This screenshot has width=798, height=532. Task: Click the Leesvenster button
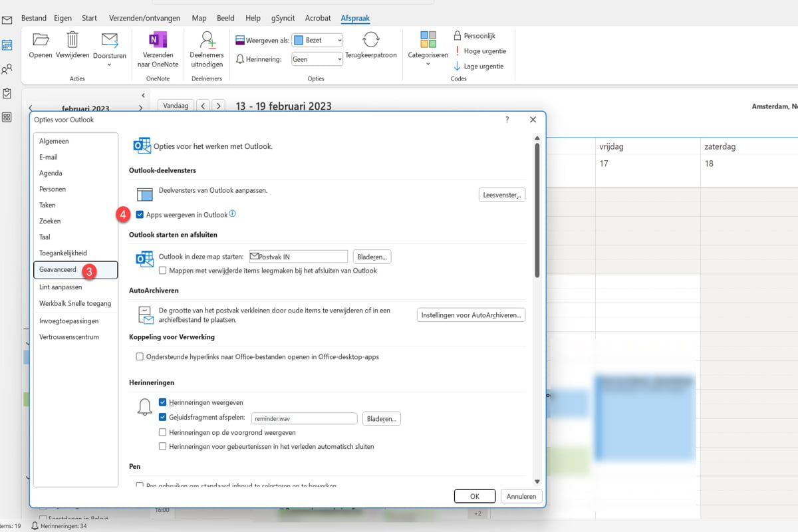click(501, 195)
